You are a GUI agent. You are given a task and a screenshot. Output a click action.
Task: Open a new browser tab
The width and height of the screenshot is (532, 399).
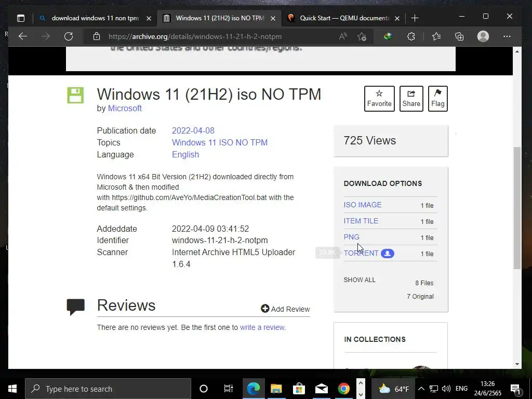pyautogui.click(x=415, y=18)
